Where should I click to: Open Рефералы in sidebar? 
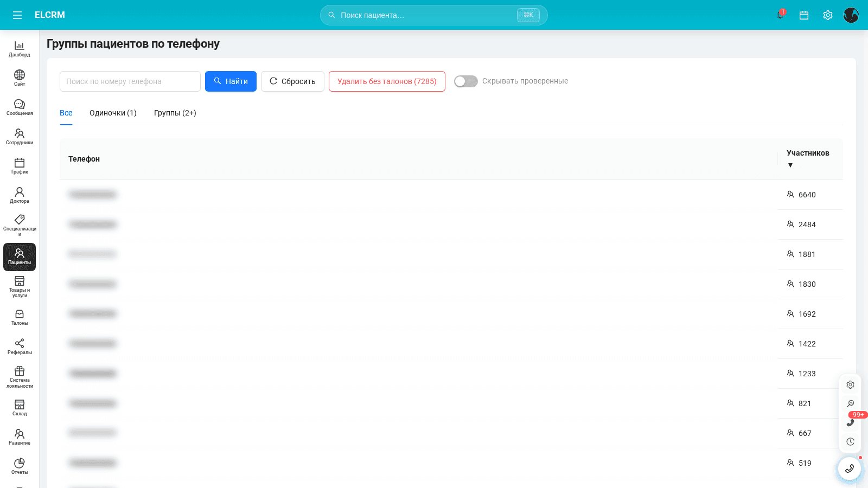click(x=20, y=346)
